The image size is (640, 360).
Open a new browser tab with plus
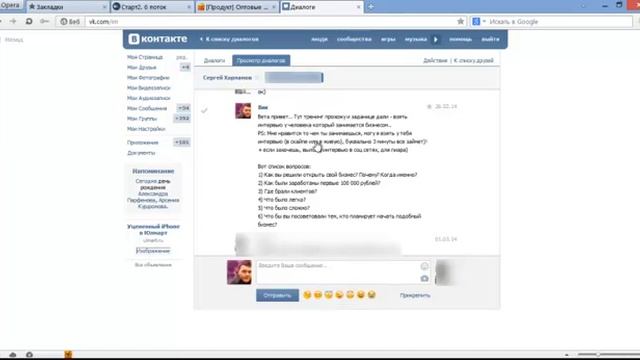pyautogui.click(x=371, y=7)
